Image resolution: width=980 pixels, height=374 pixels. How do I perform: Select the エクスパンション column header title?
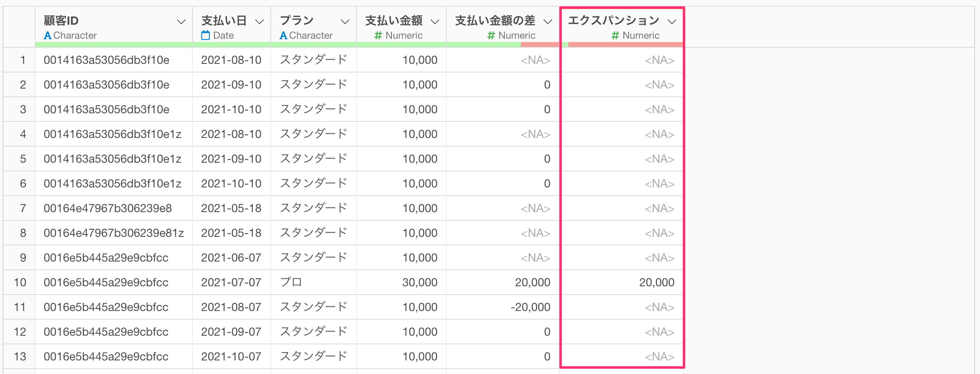[613, 21]
